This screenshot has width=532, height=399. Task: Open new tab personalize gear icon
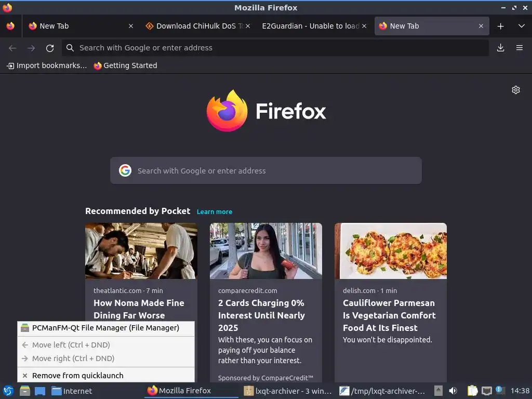click(x=516, y=90)
